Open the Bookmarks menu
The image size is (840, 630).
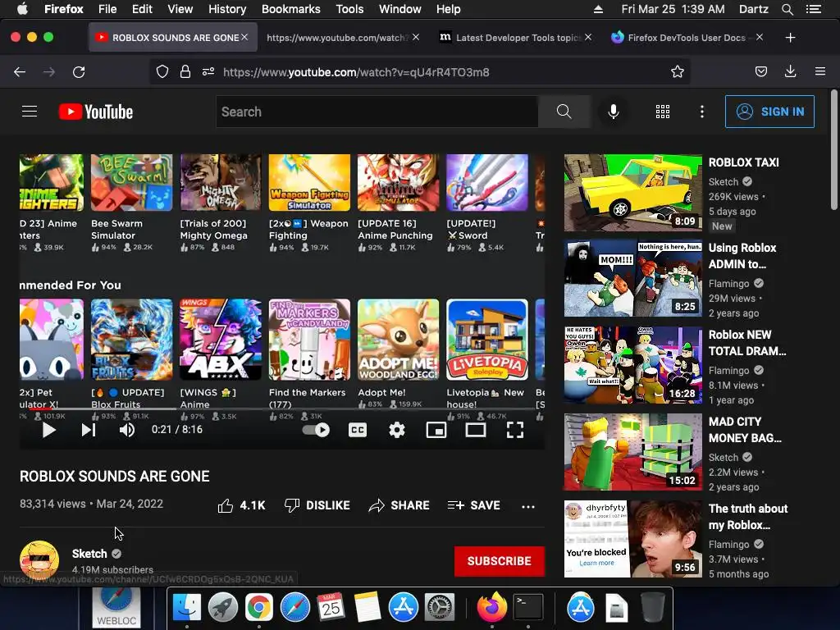click(291, 9)
